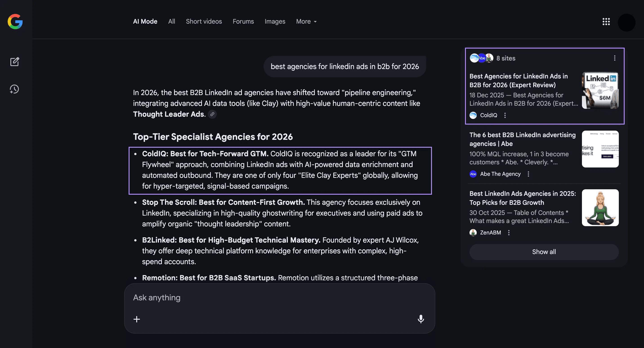Viewport: 644px width, 348px height.
Task: Switch to the Short videos tab
Action: [204, 22]
